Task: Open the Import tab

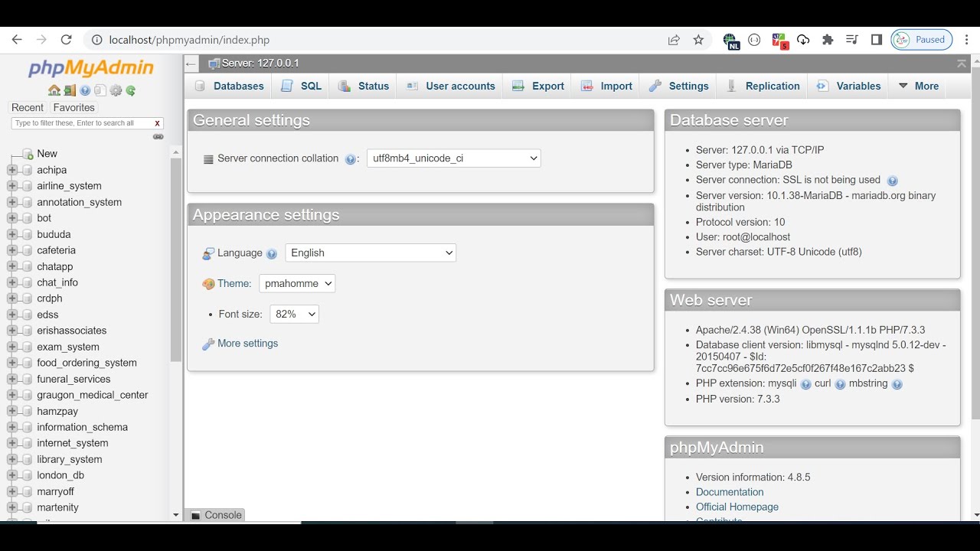Action: coord(606,86)
